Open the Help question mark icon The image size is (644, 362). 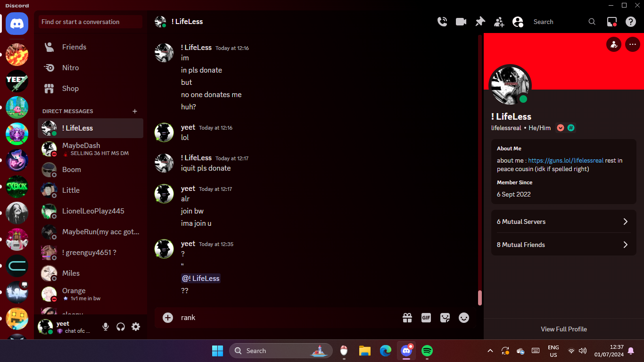[631, 22]
